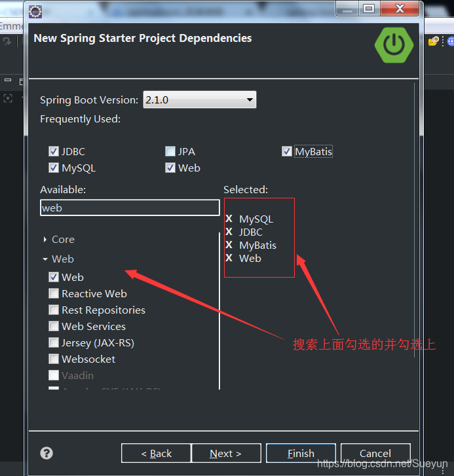Open the Spring Boot Version dropdown
The image size is (454, 476).
click(200, 100)
